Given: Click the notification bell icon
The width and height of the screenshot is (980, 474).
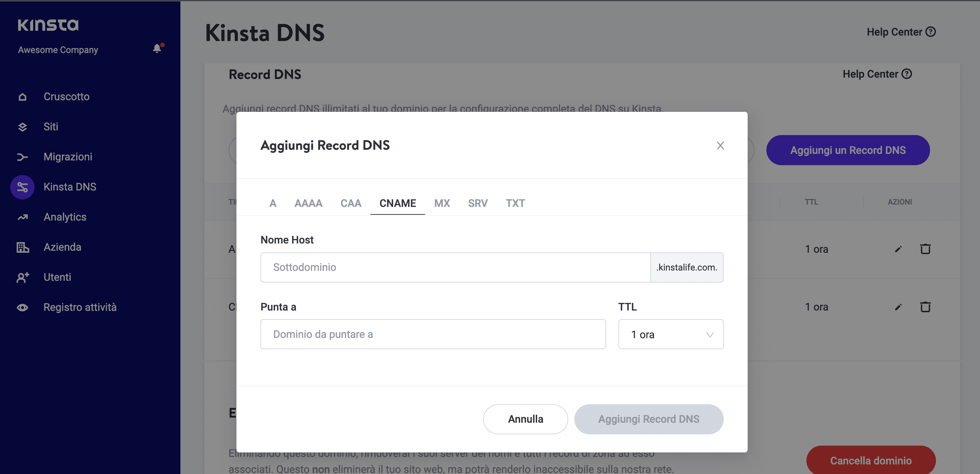Looking at the screenshot, I should pos(157,49).
